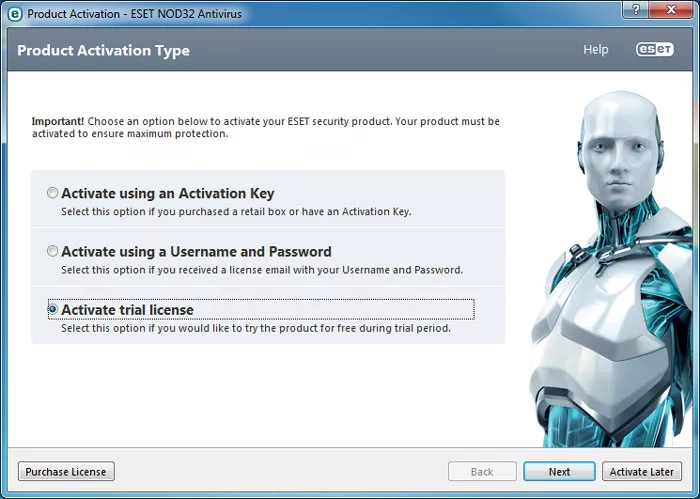Select the Activate trial license radio button

click(x=53, y=309)
